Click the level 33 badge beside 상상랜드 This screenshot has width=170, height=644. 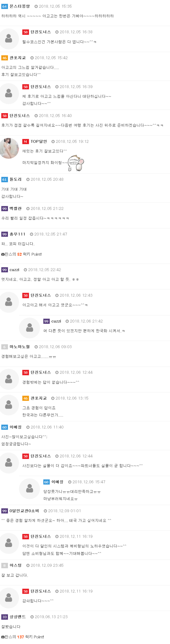[5, 617]
